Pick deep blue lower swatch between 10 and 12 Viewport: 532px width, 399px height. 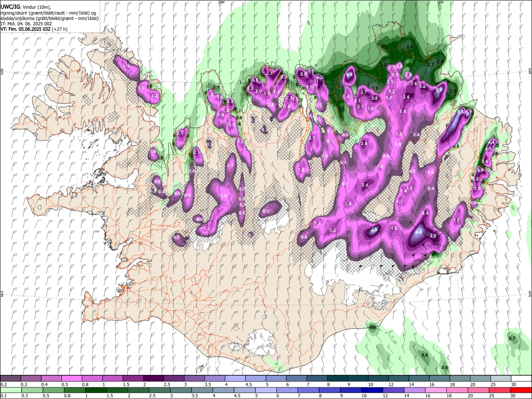pos(373,390)
